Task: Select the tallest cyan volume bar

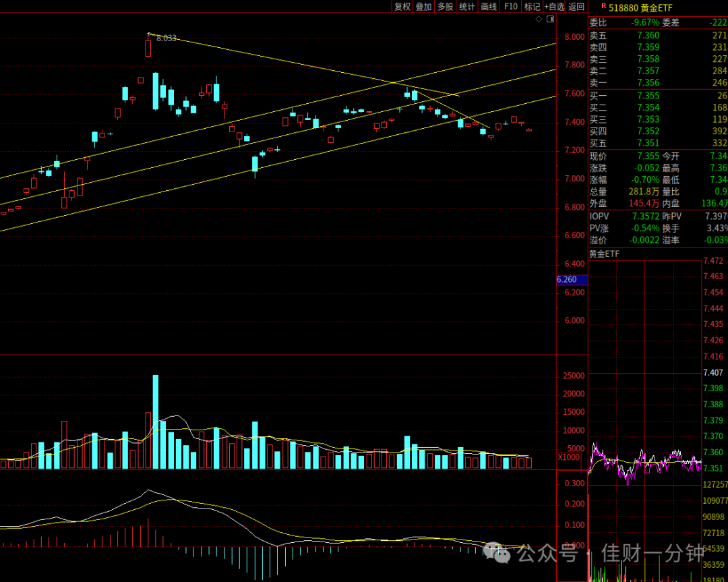Action: pyautogui.click(x=156, y=421)
